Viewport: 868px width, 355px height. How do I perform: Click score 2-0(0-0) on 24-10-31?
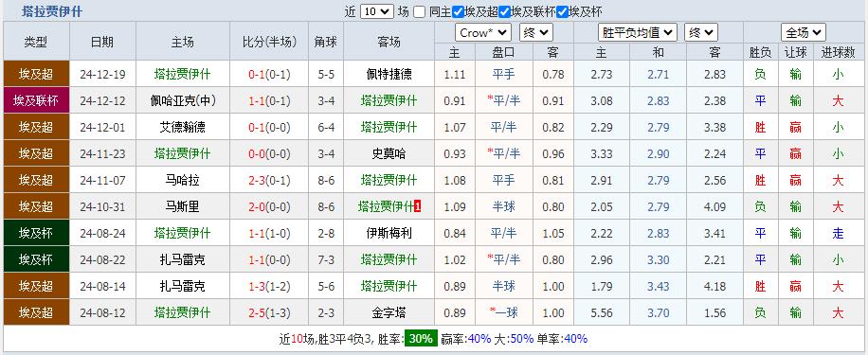coord(269,206)
